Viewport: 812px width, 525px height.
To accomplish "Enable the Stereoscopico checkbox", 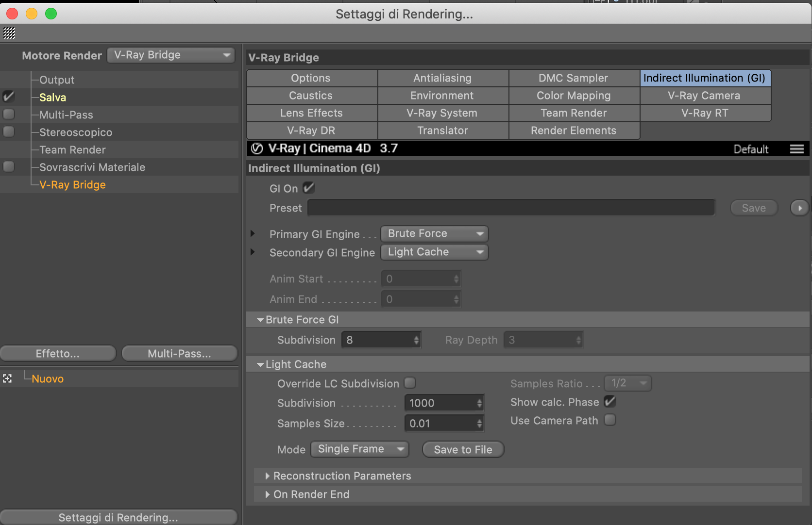I will [9, 131].
